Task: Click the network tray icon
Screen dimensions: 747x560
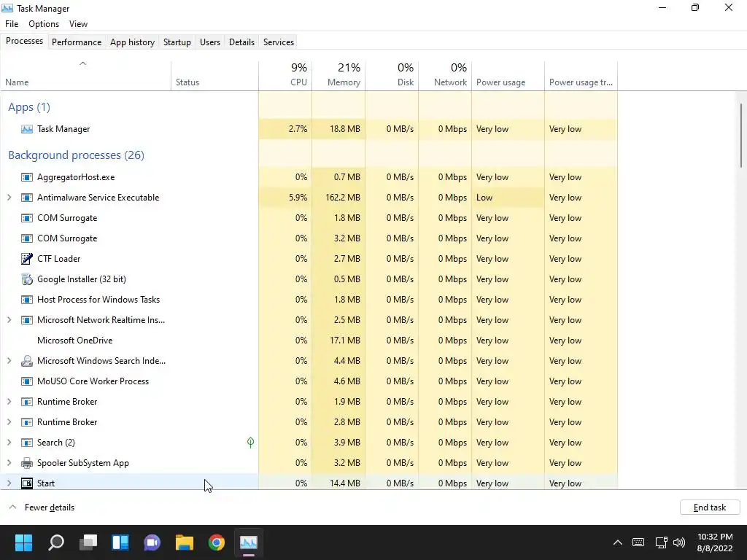Action: (x=661, y=542)
